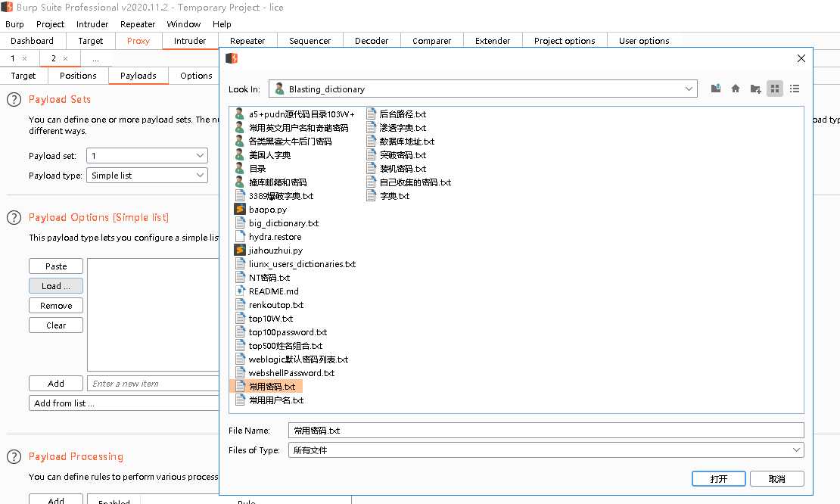Click the 打开 (Open) button
This screenshot has width=840, height=504.
coord(718,479)
